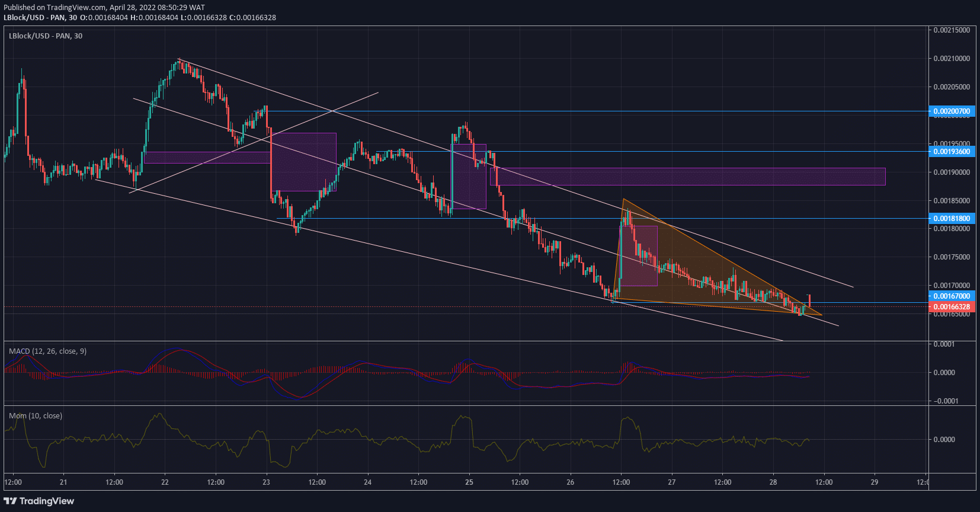980x512 pixels.
Task: Click date label 24 on time axis
Action: tap(367, 482)
